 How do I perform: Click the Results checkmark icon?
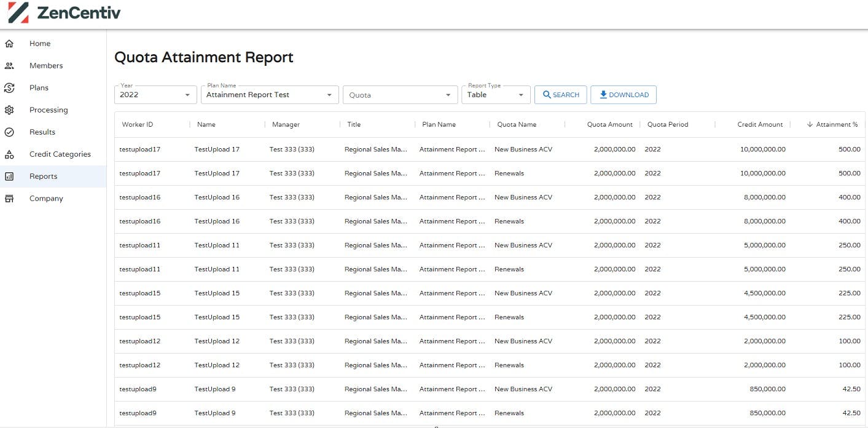[x=9, y=132]
